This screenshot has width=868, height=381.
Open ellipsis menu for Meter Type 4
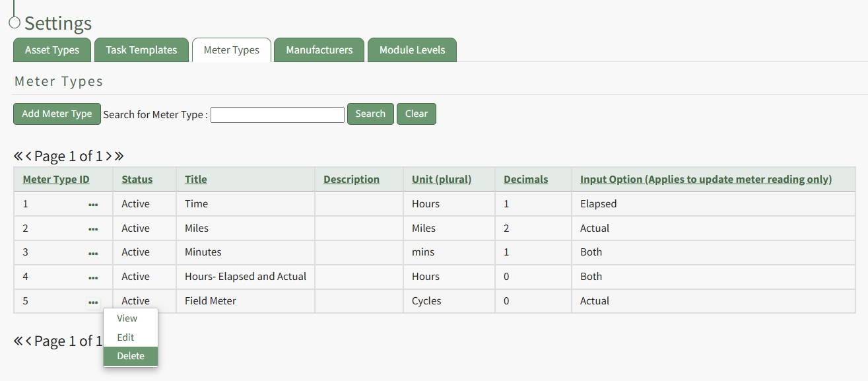coord(93,277)
